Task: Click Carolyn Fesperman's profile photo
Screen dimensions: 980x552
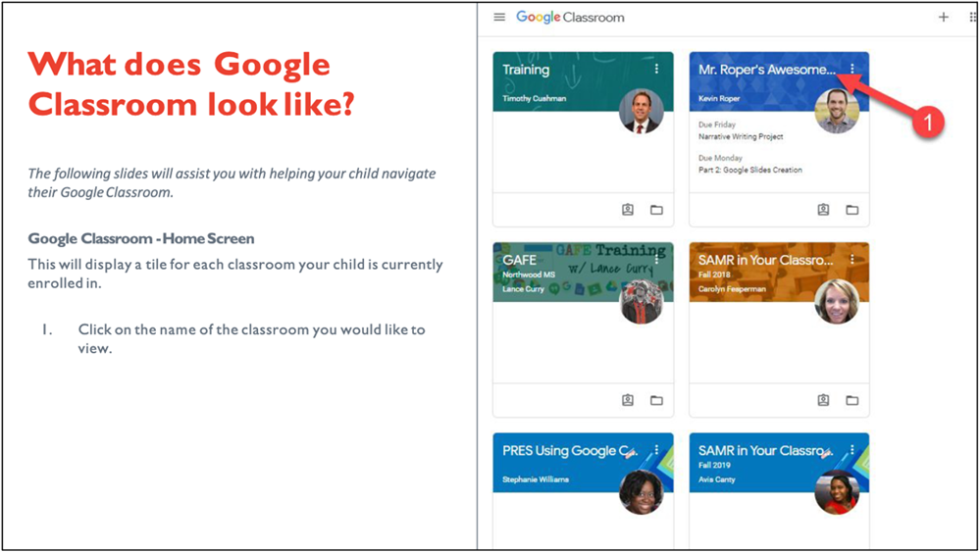Action: click(x=837, y=302)
